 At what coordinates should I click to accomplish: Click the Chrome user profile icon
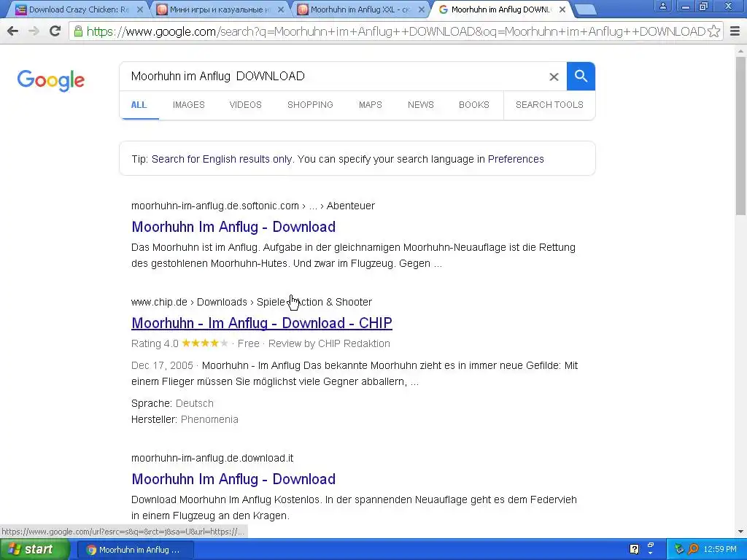662,6
